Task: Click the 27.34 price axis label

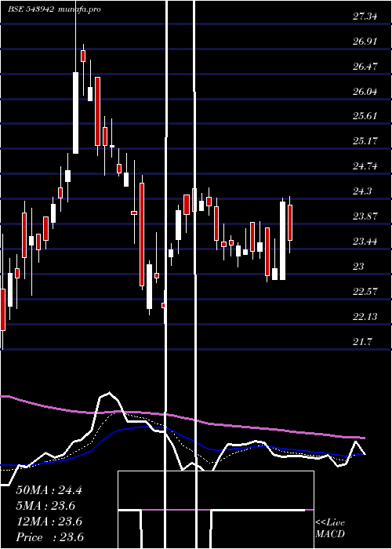Action: 365,16
